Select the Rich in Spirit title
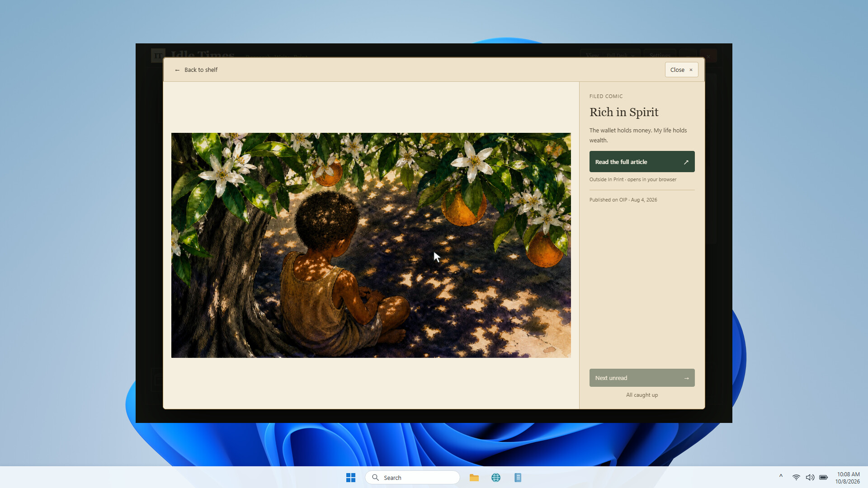Viewport: 868px width, 488px height. pyautogui.click(x=624, y=112)
